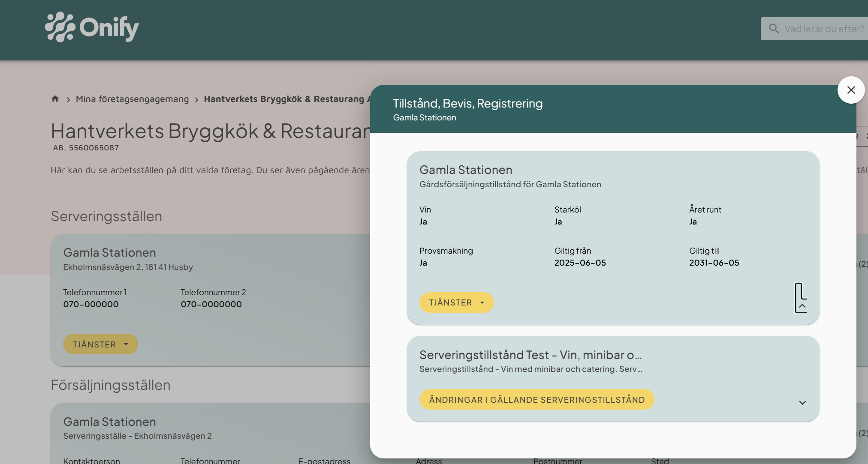The image size is (868, 464).
Task: Open TJÄNSTER dropdown in Gårdsförsäljningstillstånd card
Action: coord(456,302)
